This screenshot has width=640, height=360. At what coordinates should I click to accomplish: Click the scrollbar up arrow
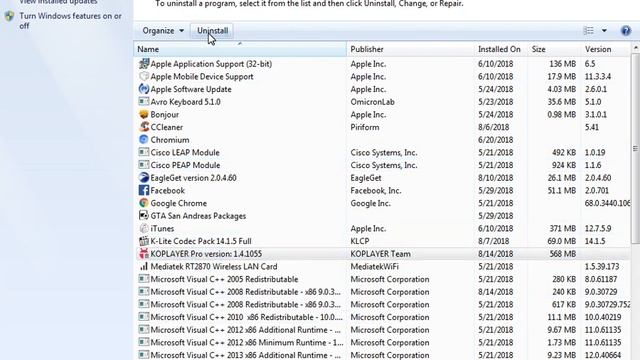636,48
